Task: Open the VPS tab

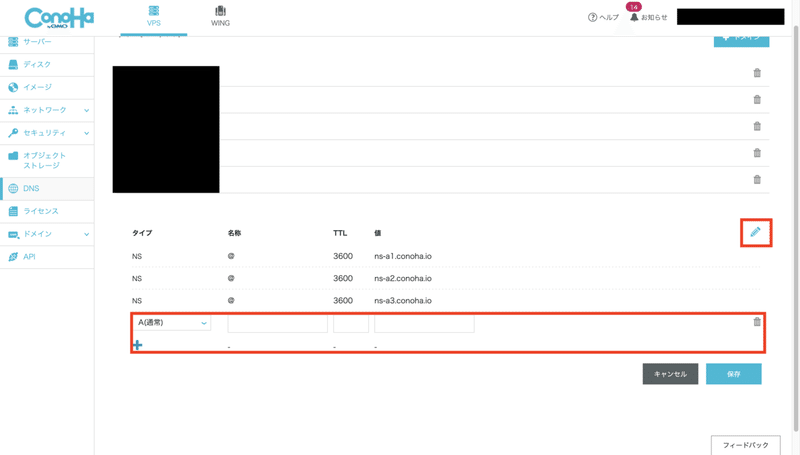Action: pos(154,16)
